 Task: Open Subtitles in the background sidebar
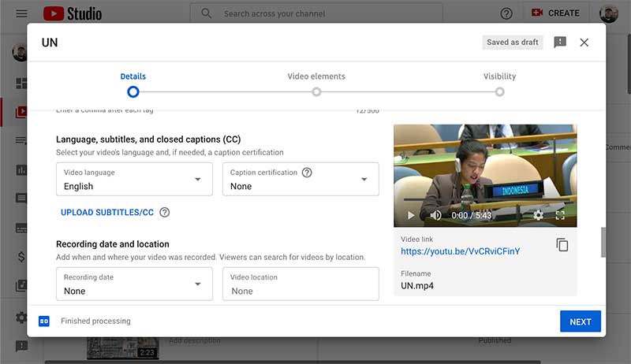(21, 228)
